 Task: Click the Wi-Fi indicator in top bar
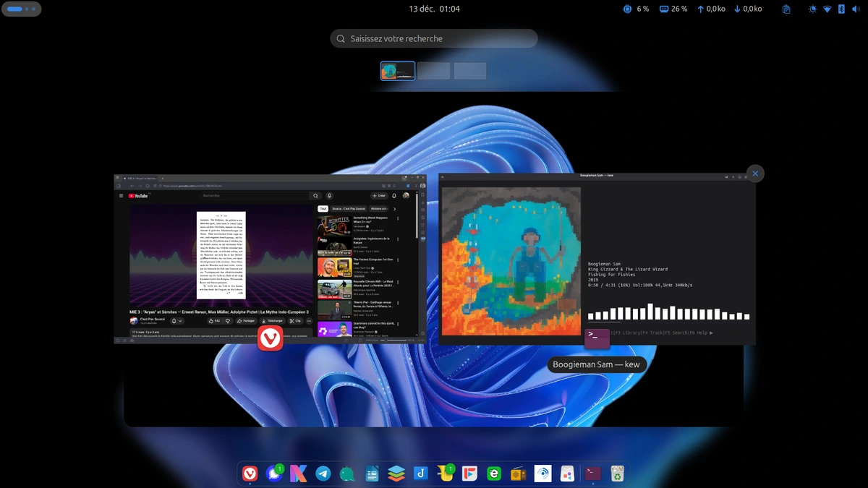tap(827, 9)
